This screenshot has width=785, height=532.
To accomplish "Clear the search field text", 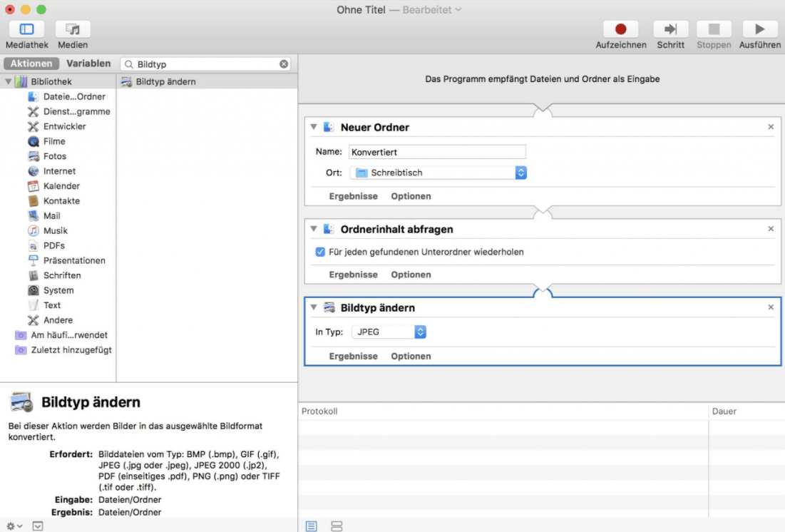I will [284, 64].
